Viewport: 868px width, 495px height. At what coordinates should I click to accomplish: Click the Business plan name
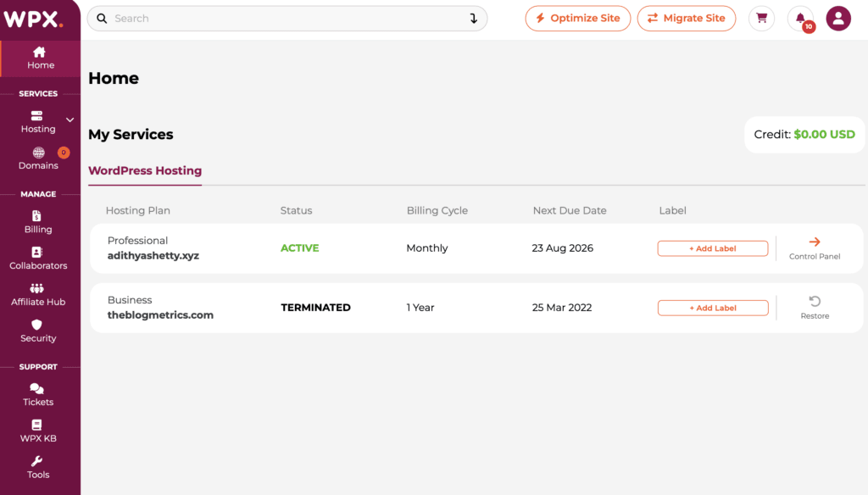coord(130,300)
